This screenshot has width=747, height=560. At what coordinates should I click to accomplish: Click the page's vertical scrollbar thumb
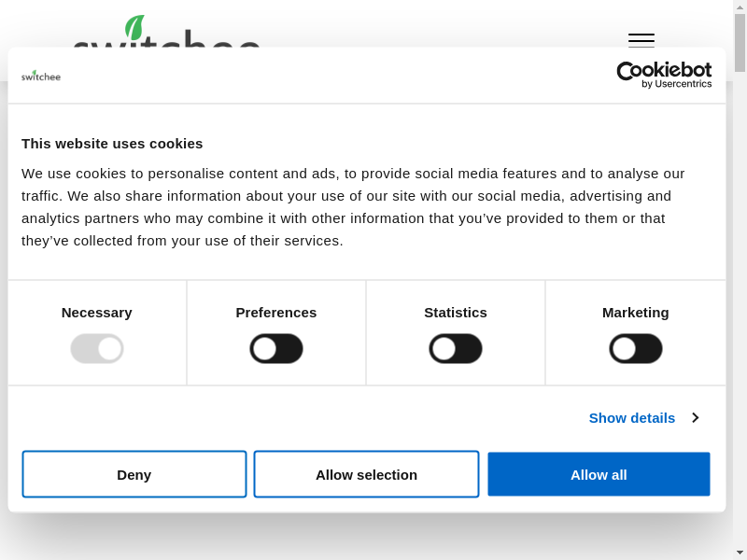(x=740, y=43)
